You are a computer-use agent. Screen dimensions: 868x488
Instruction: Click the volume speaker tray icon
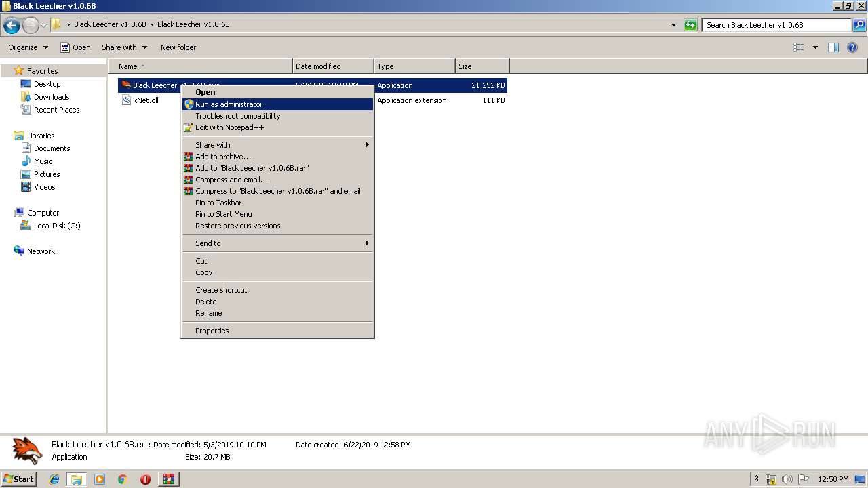[x=787, y=479]
